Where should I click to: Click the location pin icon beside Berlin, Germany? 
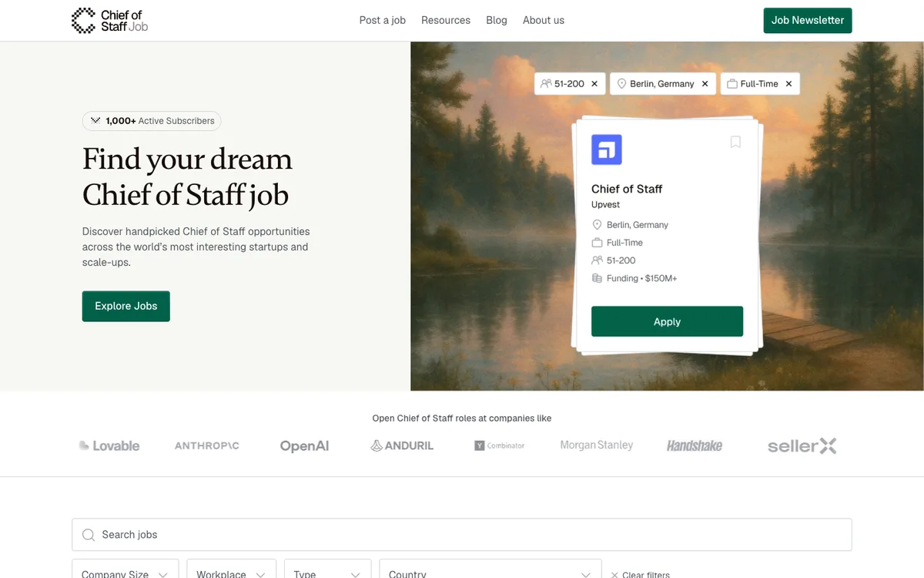(x=597, y=225)
